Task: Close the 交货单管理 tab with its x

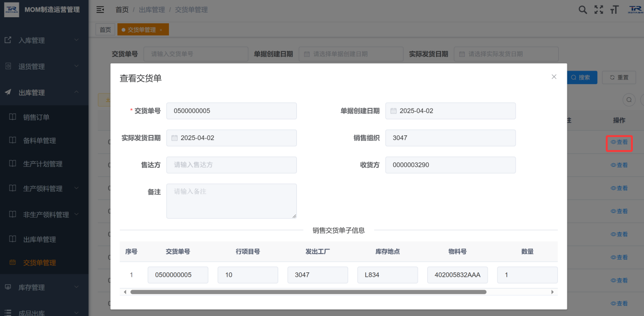Action: click(x=161, y=30)
